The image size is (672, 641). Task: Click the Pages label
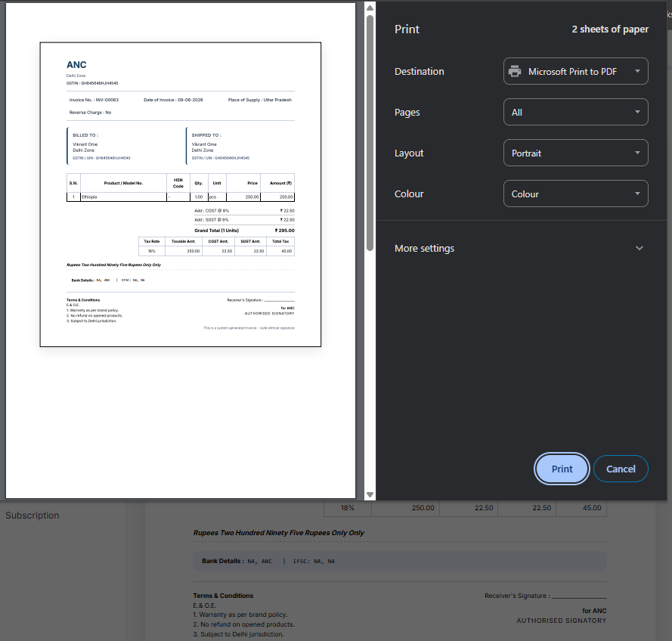click(407, 113)
